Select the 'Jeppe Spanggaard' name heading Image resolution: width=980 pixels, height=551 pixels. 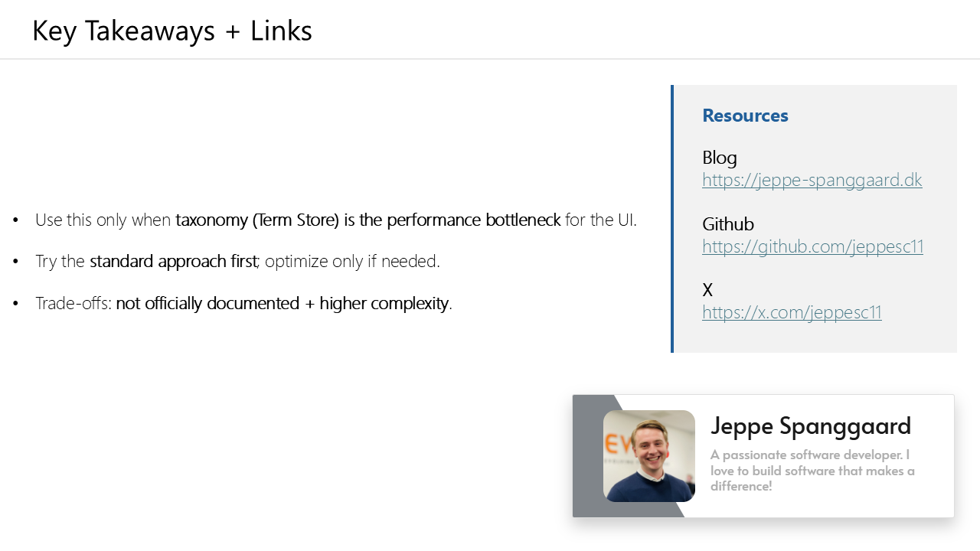click(811, 425)
